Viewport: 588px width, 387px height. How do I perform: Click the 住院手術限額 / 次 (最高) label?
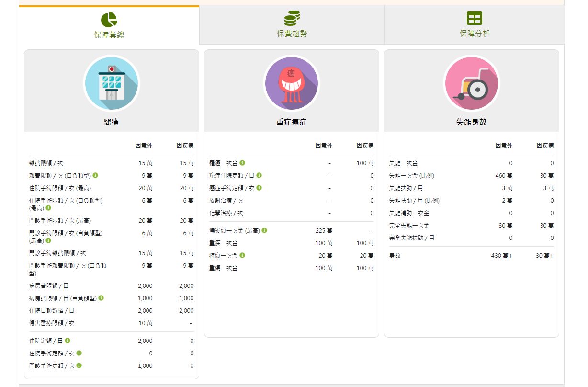[60, 188]
